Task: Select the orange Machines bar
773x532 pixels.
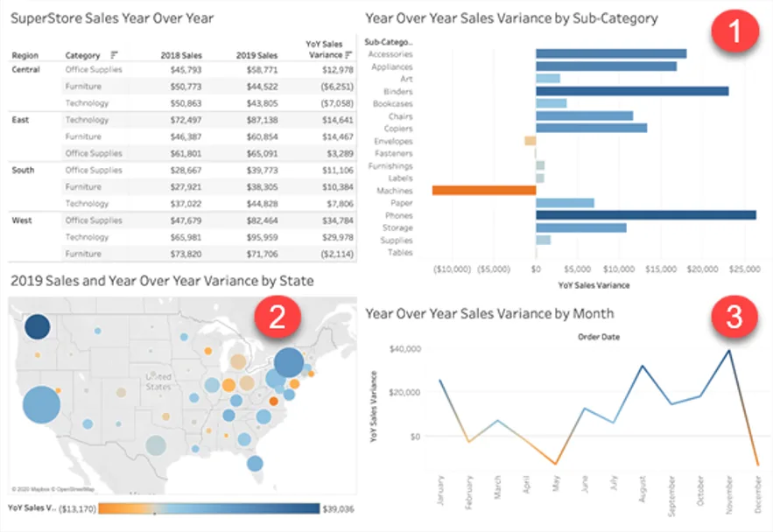Action: tap(484, 190)
